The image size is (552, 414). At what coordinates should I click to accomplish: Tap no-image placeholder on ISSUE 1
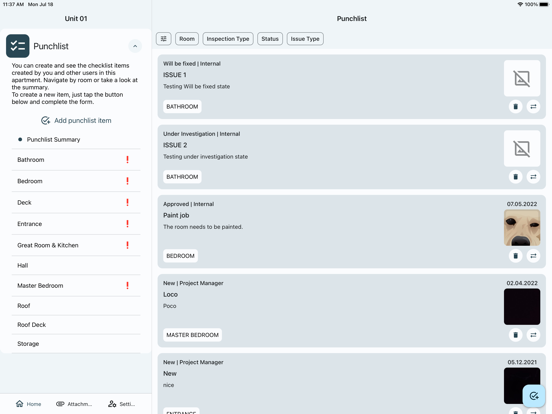click(522, 78)
